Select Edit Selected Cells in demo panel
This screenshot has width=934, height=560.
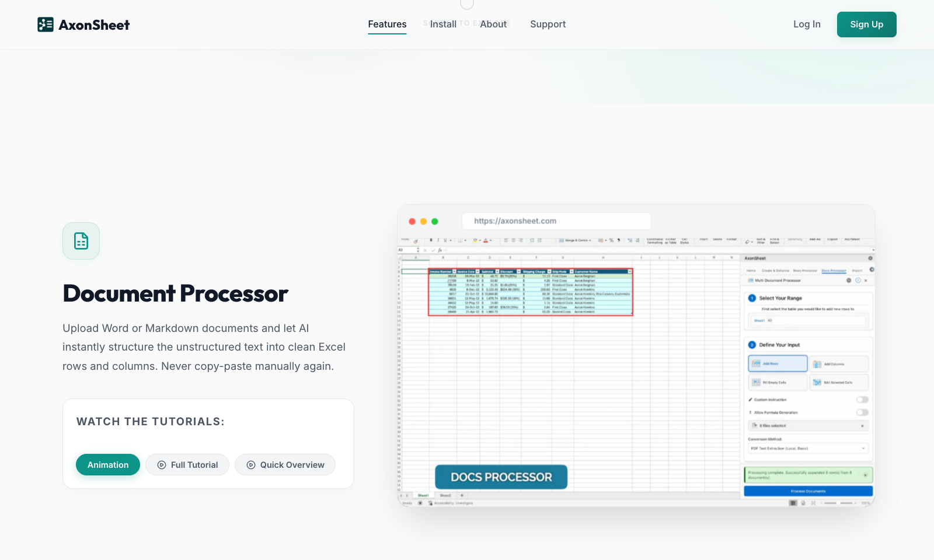pyautogui.click(x=839, y=383)
